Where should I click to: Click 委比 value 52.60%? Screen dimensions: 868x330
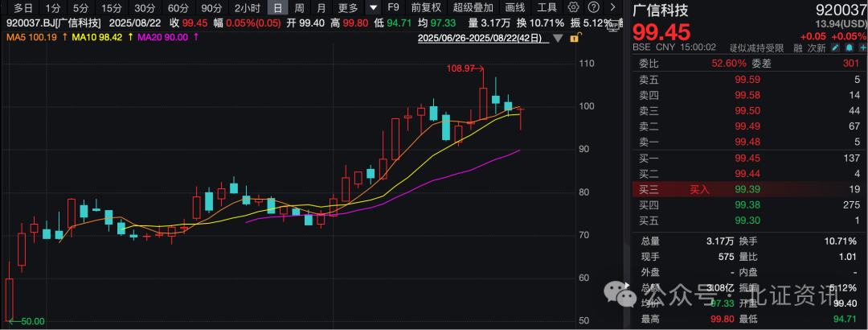click(729, 64)
